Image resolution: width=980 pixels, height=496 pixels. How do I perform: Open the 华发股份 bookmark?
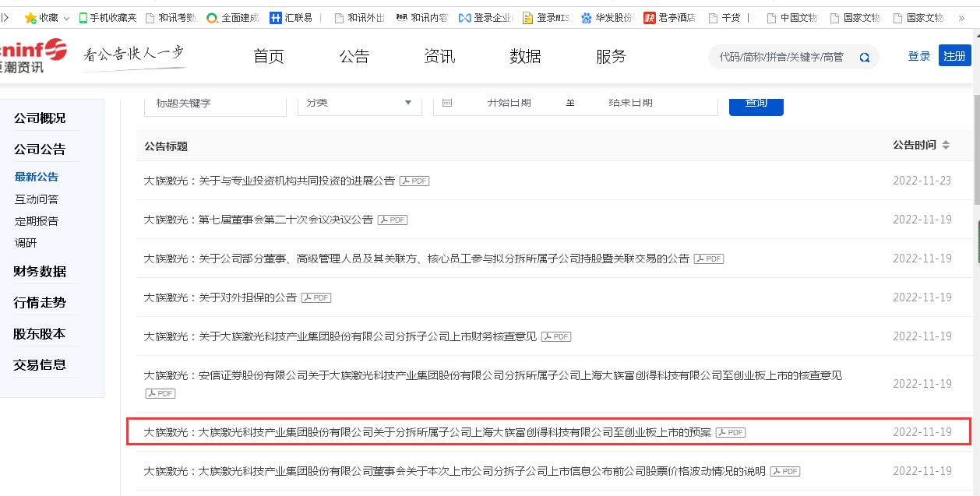(608, 17)
